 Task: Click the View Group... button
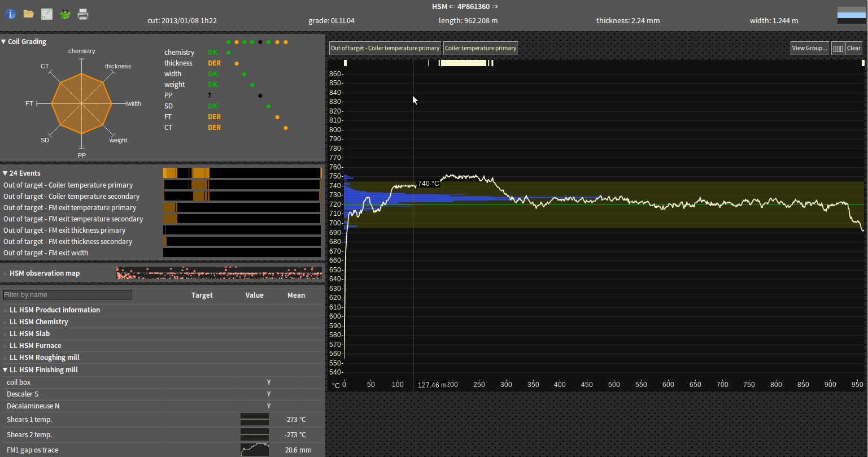click(810, 48)
